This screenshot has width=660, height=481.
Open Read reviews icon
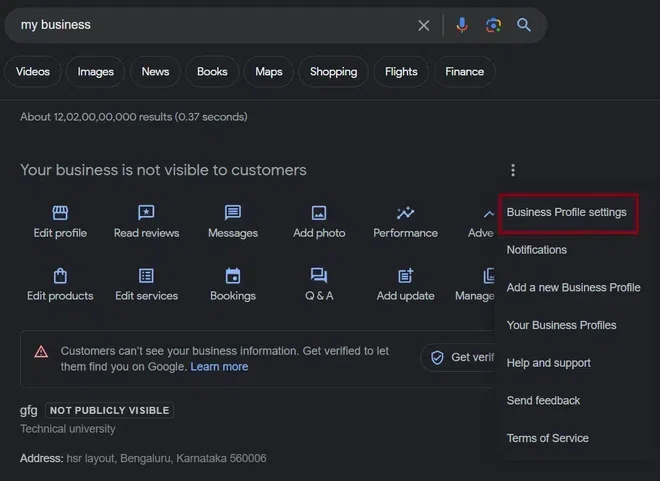point(146,213)
